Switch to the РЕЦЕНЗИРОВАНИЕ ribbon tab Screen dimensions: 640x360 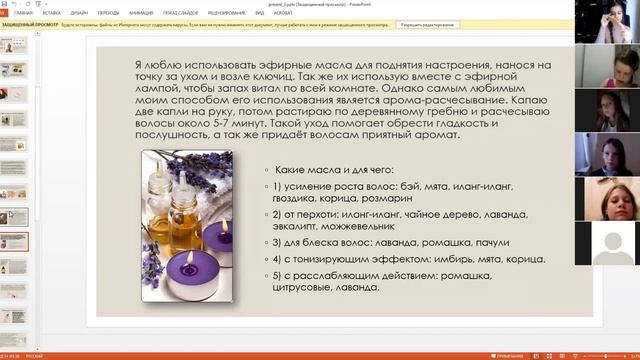pos(227,13)
